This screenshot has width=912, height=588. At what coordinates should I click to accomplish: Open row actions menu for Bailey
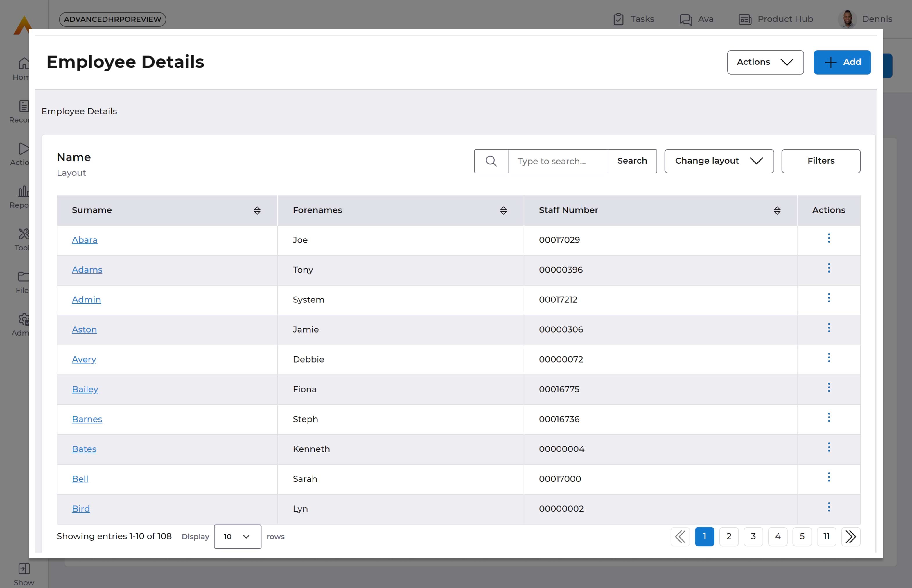pyautogui.click(x=829, y=388)
